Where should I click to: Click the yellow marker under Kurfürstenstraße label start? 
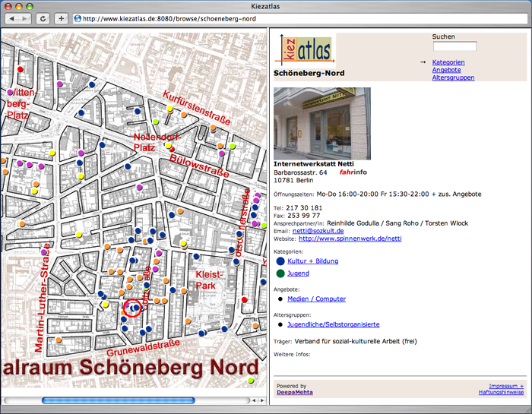(170, 109)
